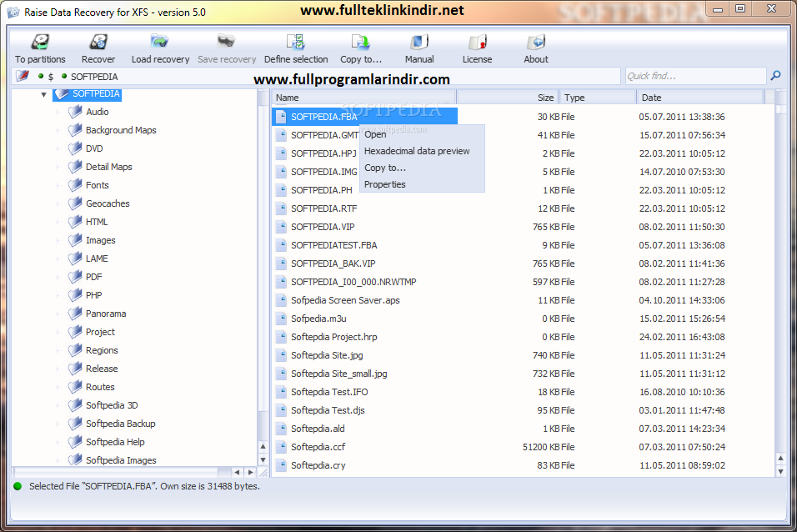Image resolution: width=797 pixels, height=532 pixels.
Task: Collapse the SOFTPEDIA root tree node
Action: pos(43,94)
